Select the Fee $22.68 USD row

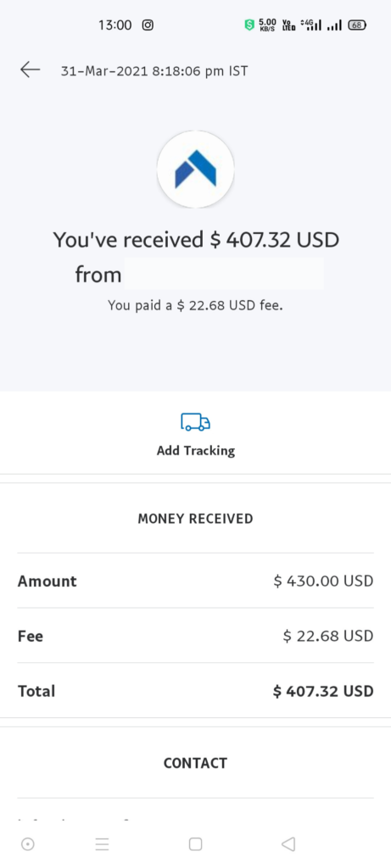[x=195, y=636]
